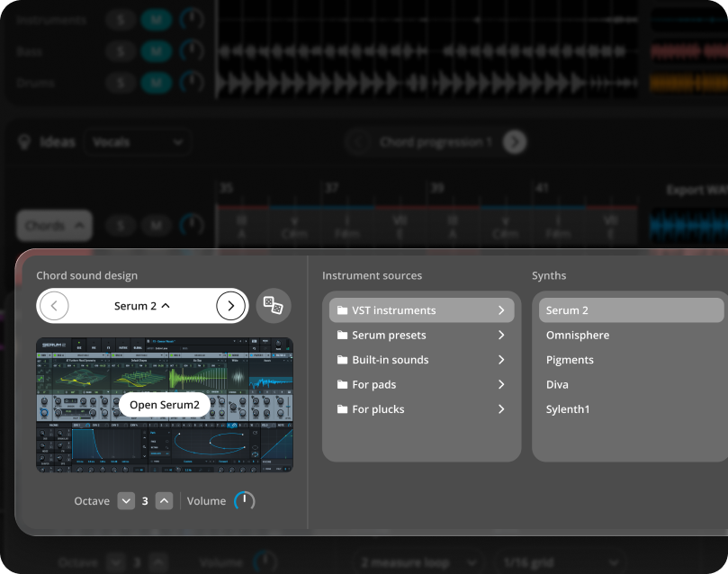Image resolution: width=728 pixels, height=574 pixels.
Task: Go to the previous chord sound preset
Action: click(54, 306)
